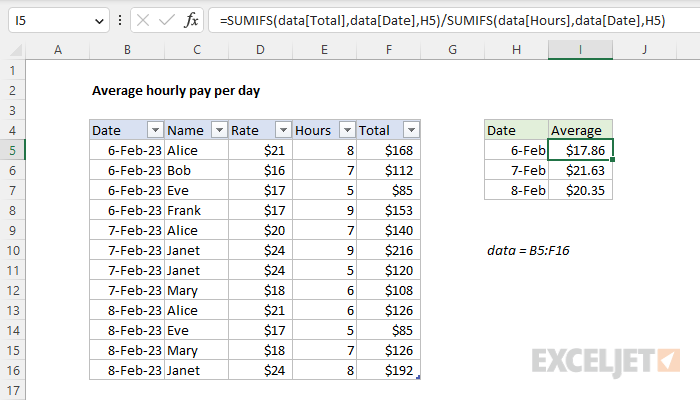The height and width of the screenshot is (400, 700).
Task: Click the fill handle on cell I5
Action: pos(612,160)
